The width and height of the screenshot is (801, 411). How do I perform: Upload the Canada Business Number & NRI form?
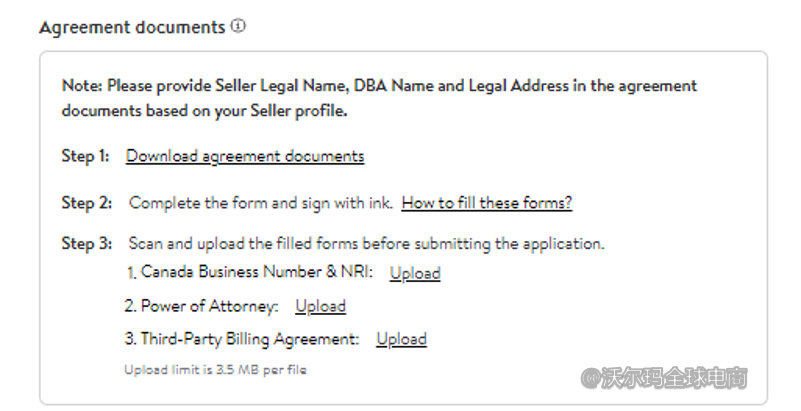[x=415, y=273]
